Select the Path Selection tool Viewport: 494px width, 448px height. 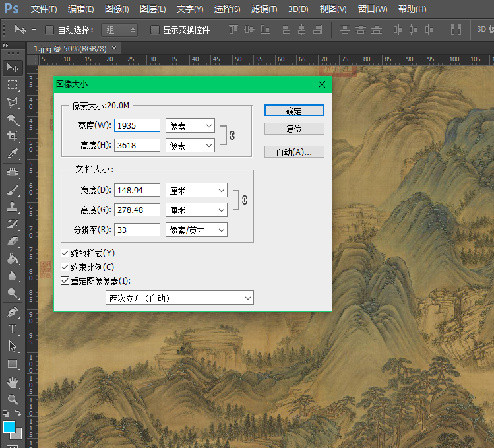click(x=13, y=346)
